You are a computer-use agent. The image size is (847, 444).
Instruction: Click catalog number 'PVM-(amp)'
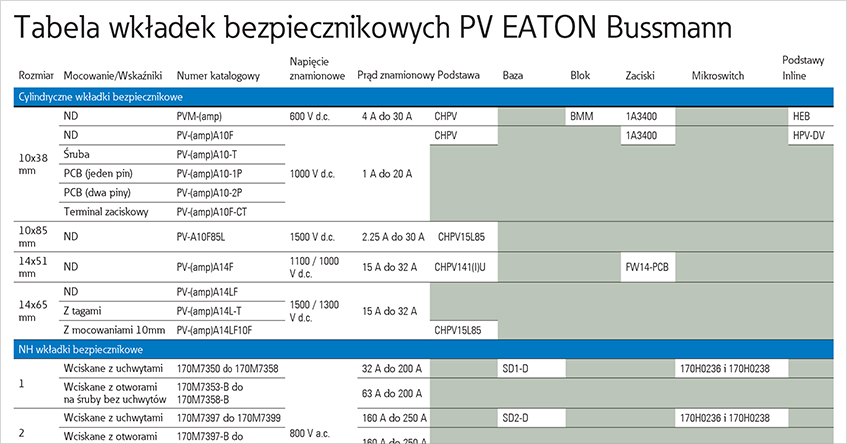coord(199,116)
